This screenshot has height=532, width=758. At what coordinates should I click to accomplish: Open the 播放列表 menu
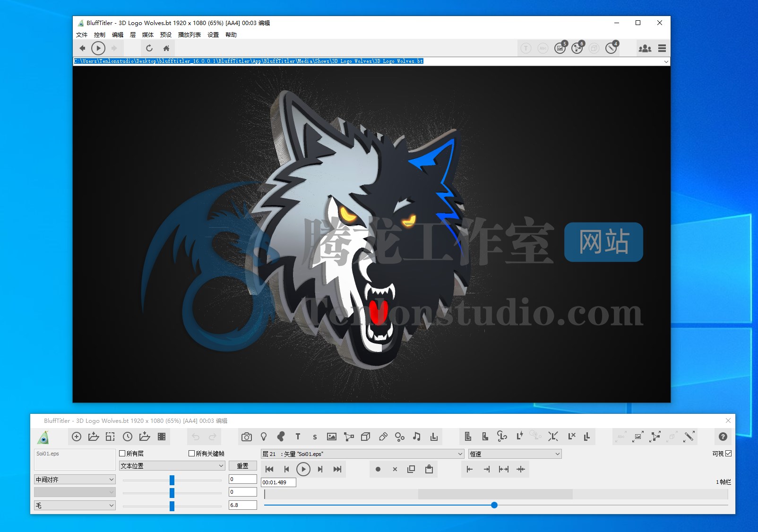[189, 35]
